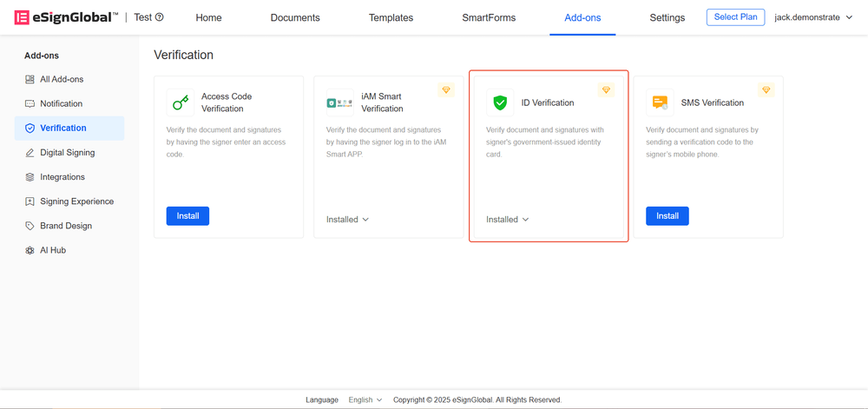Click the green key Access Code icon

(x=181, y=103)
